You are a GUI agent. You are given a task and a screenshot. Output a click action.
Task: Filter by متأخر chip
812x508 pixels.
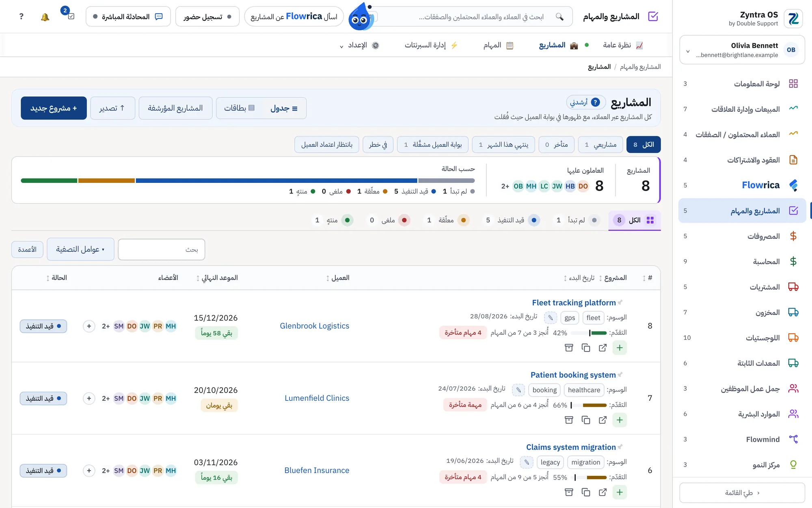coord(557,145)
